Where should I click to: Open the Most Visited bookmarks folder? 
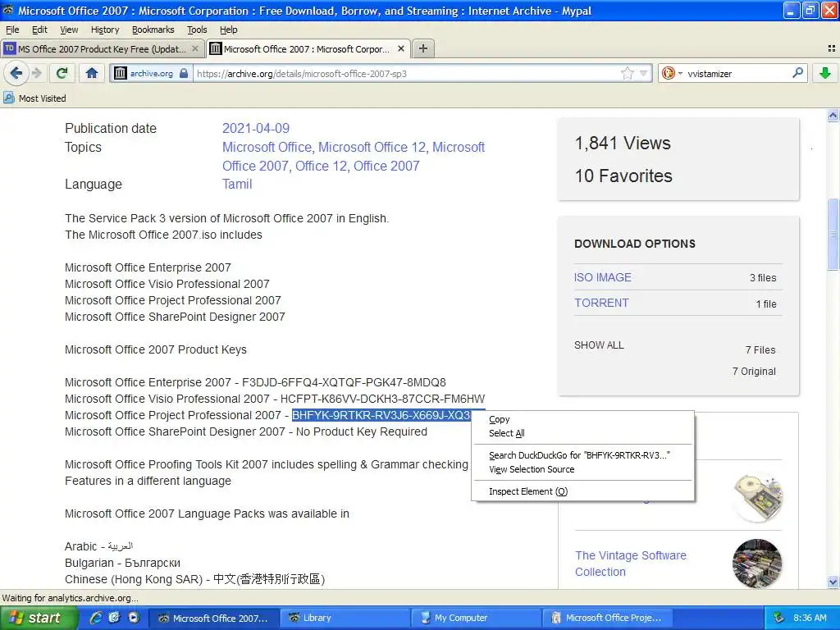(34, 98)
